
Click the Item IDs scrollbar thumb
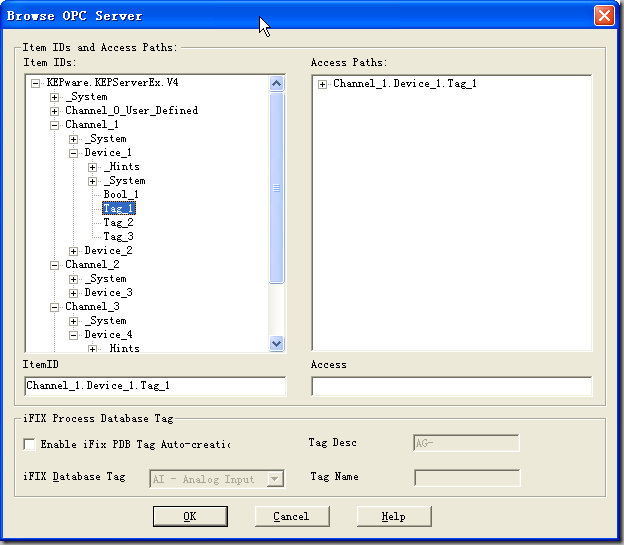coord(277,188)
